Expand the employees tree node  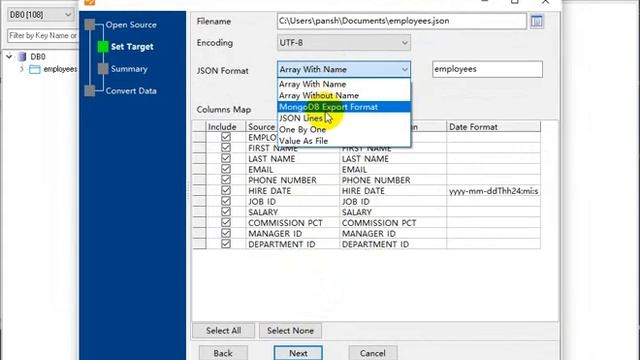[22, 69]
